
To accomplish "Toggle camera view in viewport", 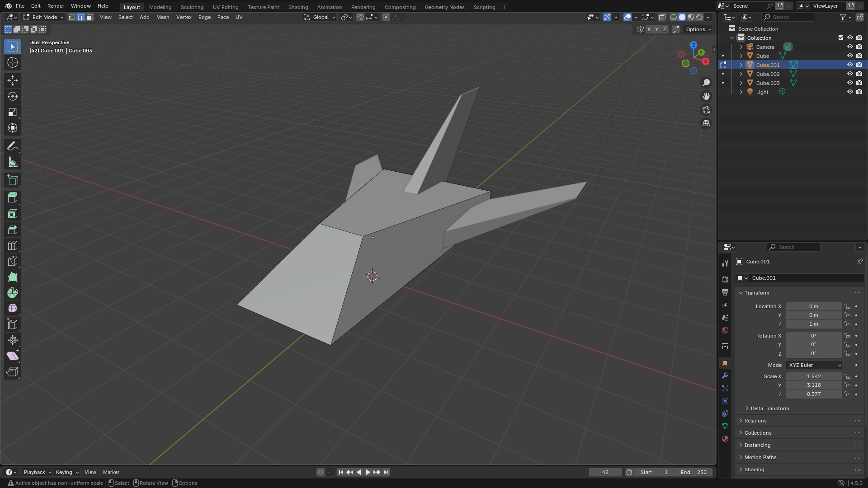I will (x=706, y=110).
